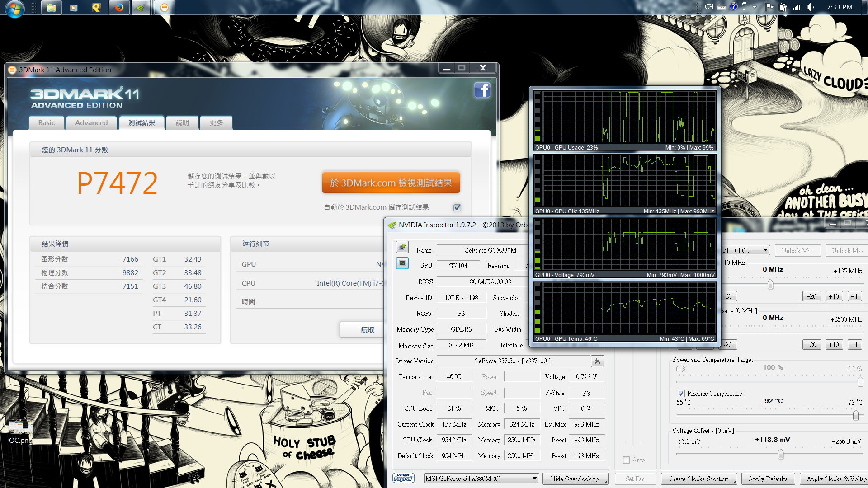
Task: Switch to the Advanced tab
Action: 91,122
